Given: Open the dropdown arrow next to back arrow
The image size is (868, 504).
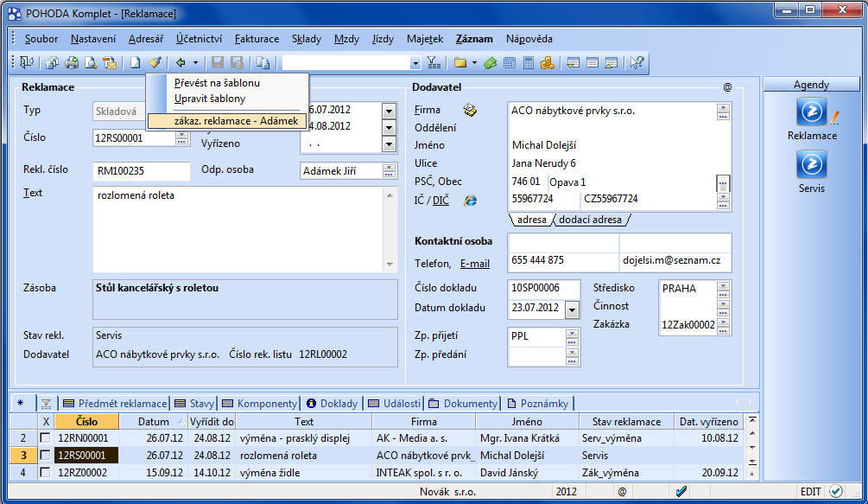Looking at the screenshot, I should pos(195,62).
